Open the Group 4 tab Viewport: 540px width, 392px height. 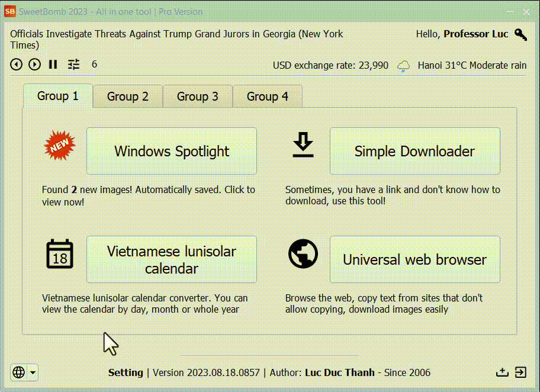tap(267, 97)
